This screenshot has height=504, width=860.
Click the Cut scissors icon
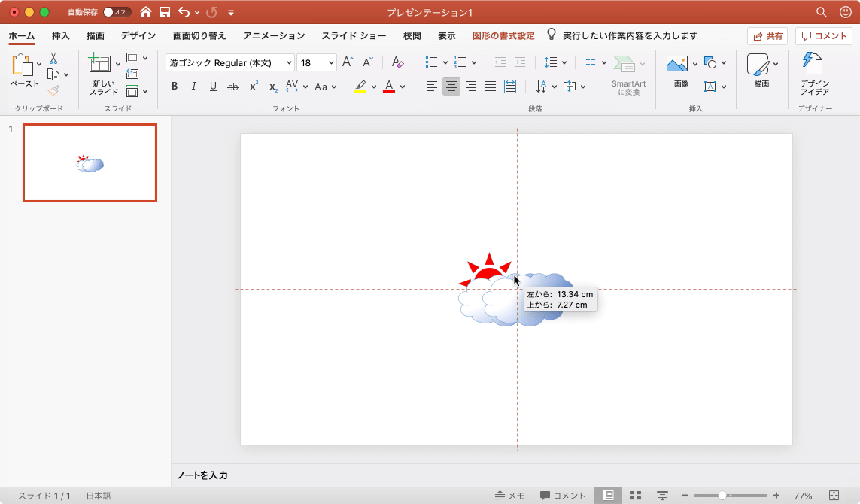click(53, 58)
